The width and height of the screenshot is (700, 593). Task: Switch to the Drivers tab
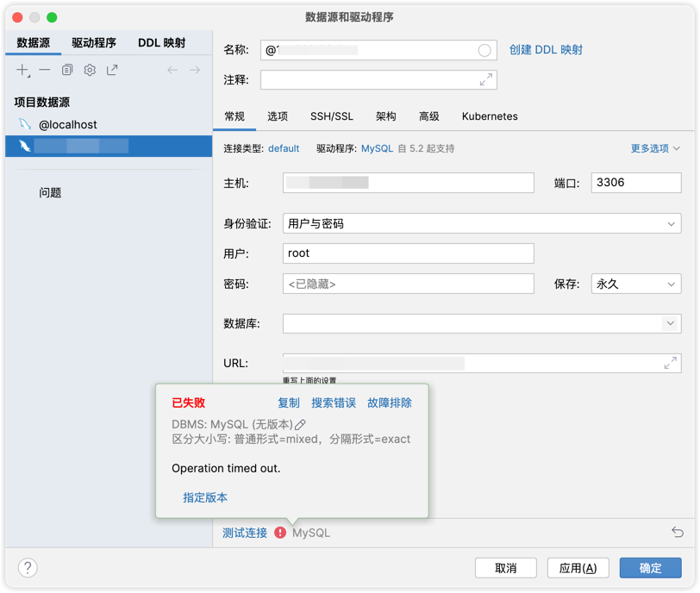click(94, 42)
